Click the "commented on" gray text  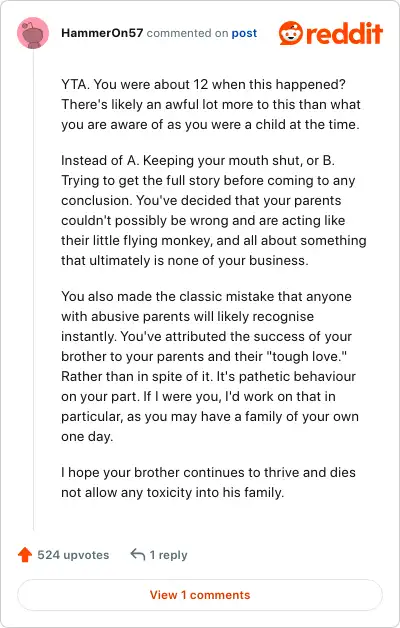(187, 33)
